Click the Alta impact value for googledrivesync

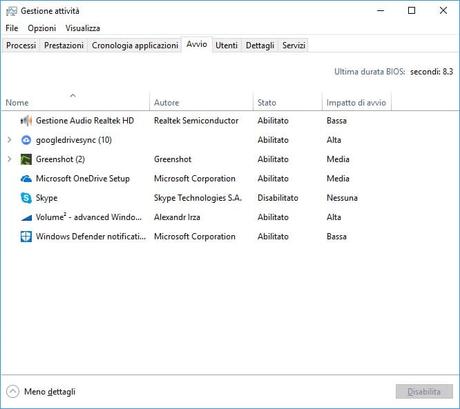click(x=334, y=140)
